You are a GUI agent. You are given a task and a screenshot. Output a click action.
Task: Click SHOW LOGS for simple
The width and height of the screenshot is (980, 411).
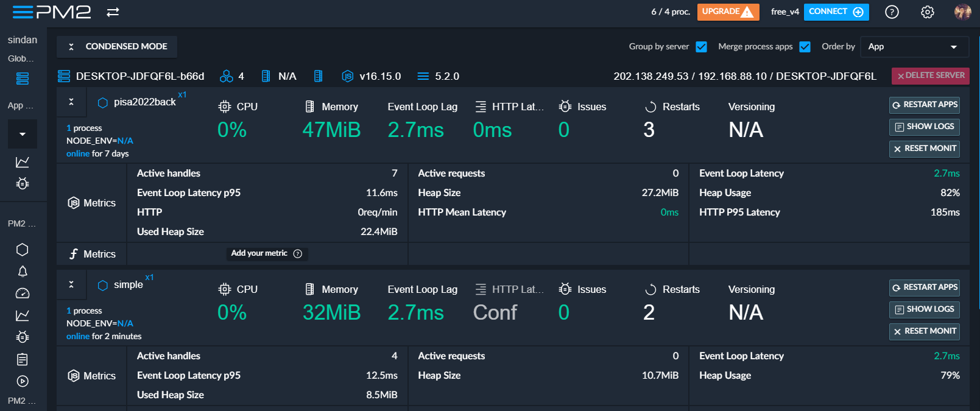[x=925, y=309]
